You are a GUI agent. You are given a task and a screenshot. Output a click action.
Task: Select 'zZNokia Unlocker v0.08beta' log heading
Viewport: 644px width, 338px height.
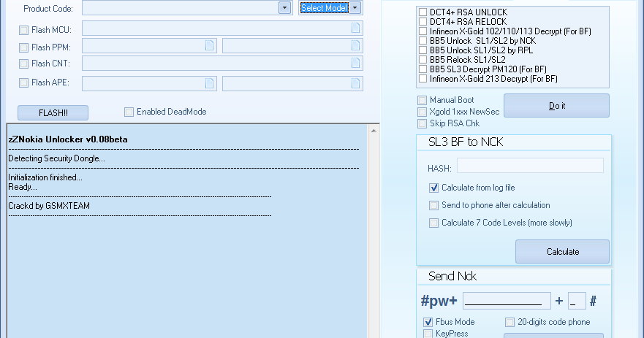tap(68, 139)
